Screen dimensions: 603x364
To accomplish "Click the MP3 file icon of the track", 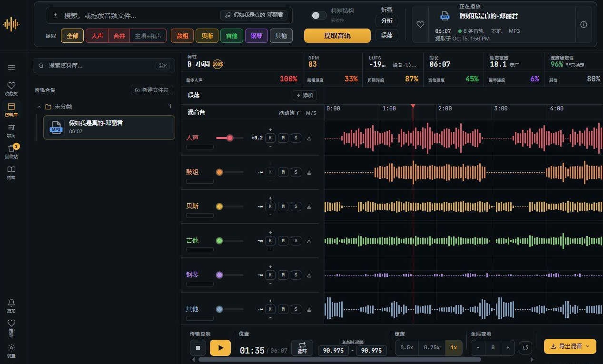I will click(x=56, y=128).
